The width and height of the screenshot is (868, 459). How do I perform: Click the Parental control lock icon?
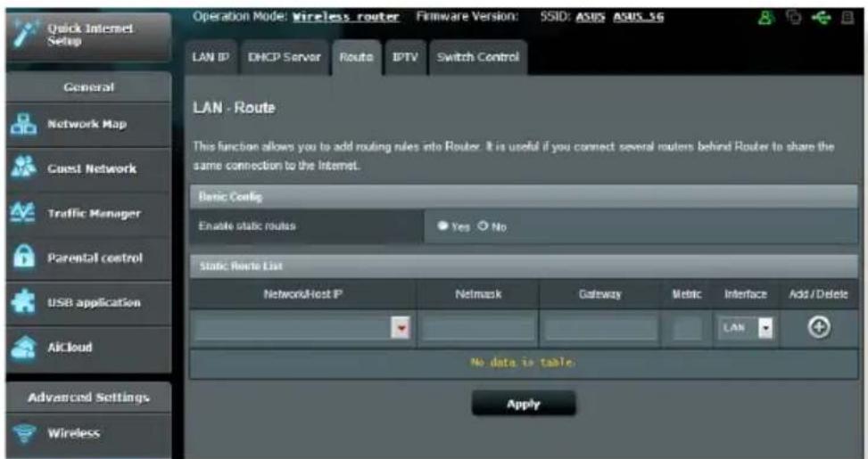[x=22, y=258]
